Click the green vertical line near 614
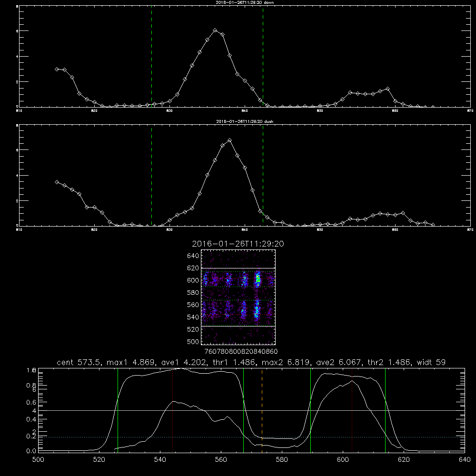The width and height of the screenshot is (476, 476). click(x=385, y=410)
